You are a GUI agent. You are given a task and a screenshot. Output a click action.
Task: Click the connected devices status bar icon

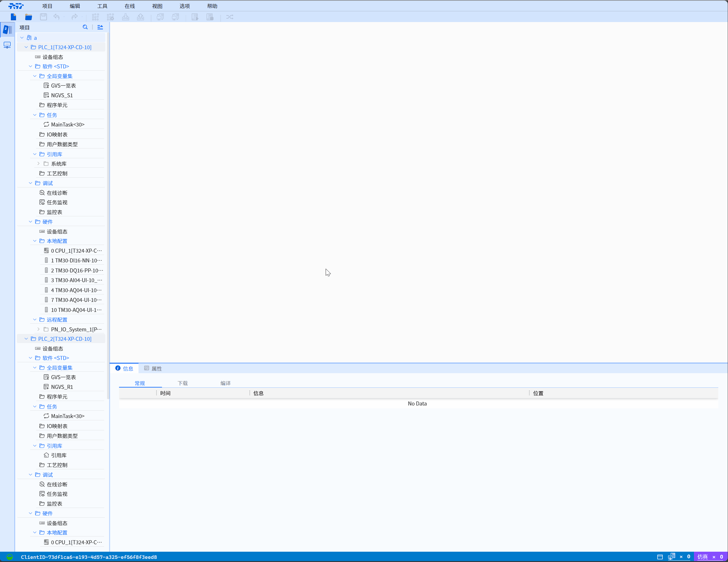click(671, 557)
